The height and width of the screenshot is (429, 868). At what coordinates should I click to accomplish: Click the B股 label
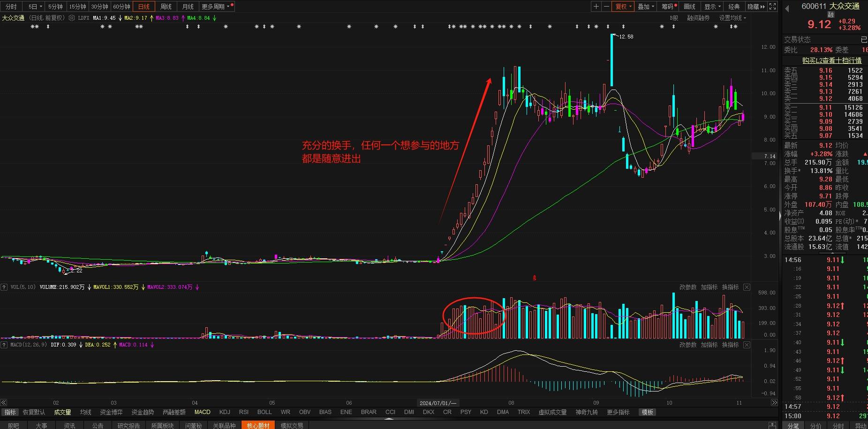[674, 18]
